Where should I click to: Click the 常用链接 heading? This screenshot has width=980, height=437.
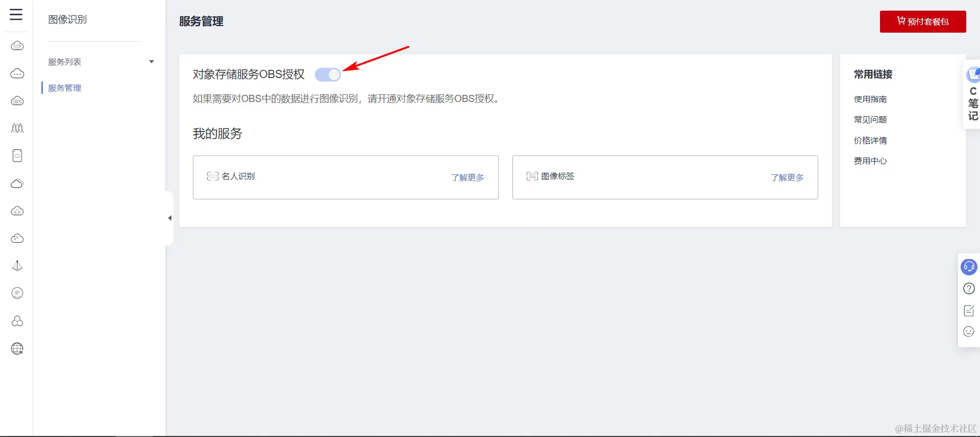point(873,74)
